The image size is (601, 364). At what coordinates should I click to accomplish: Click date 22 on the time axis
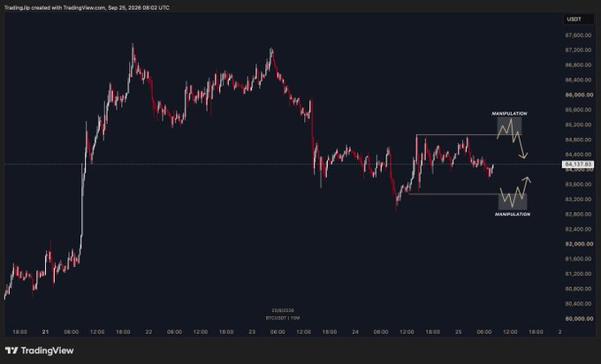click(x=148, y=332)
